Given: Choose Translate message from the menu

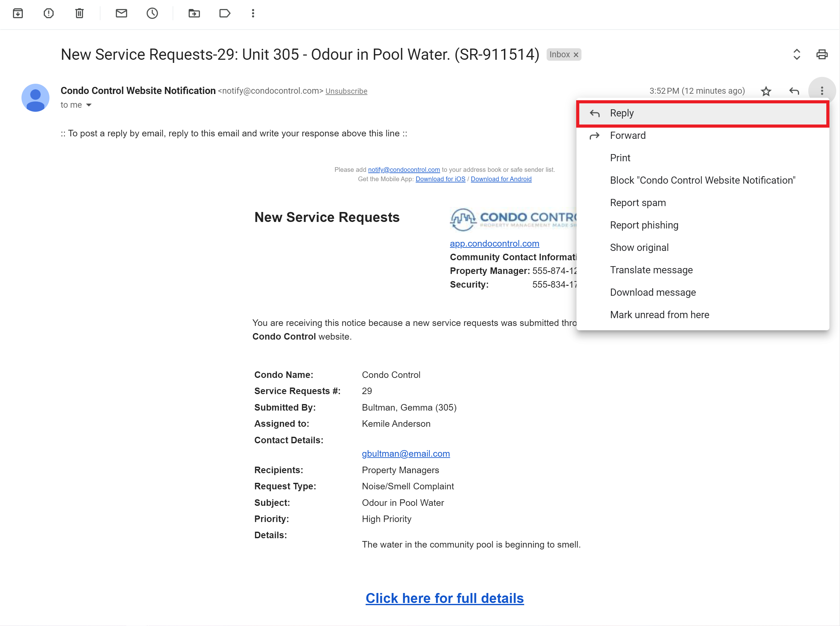Looking at the screenshot, I should (702, 270).
